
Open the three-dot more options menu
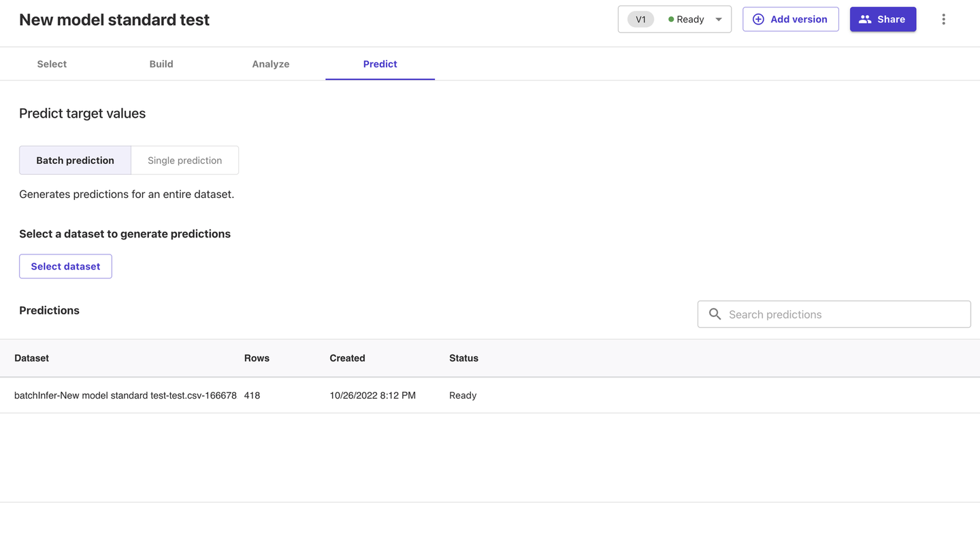click(943, 19)
